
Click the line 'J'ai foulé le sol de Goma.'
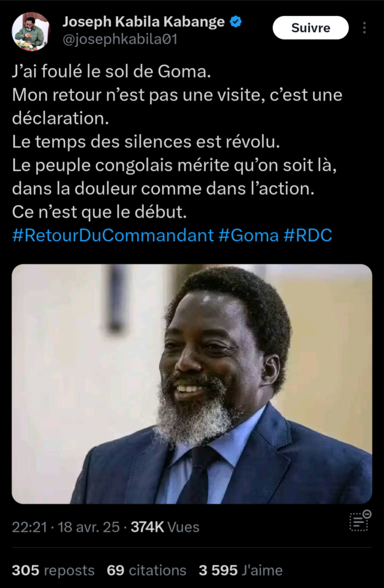112,71
